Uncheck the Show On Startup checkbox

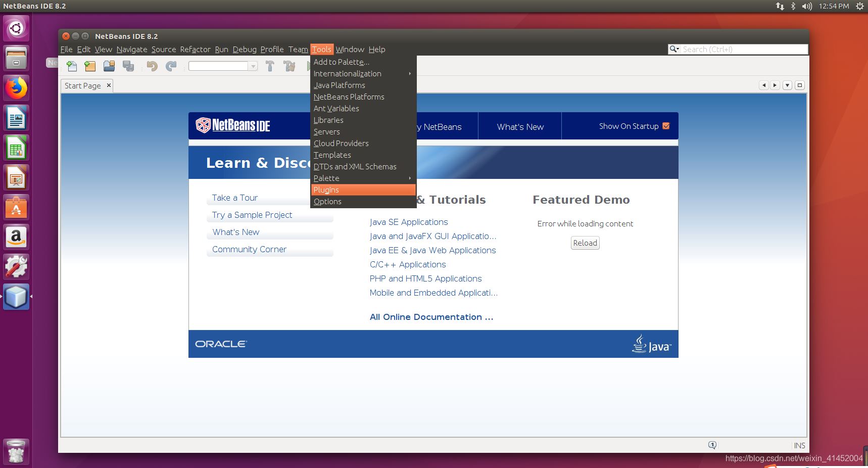pyautogui.click(x=666, y=126)
